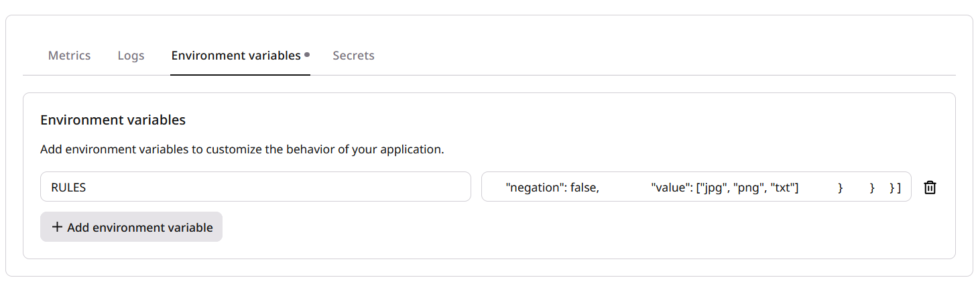Click the closing square bracket ending the value
The image size is (980, 290).
tap(898, 188)
